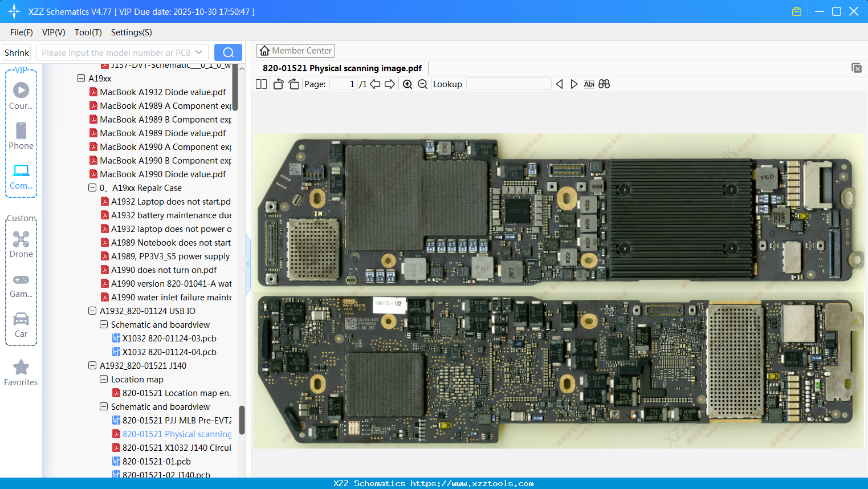Collapse Schematic and boardview under USB IO

point(104,325)
